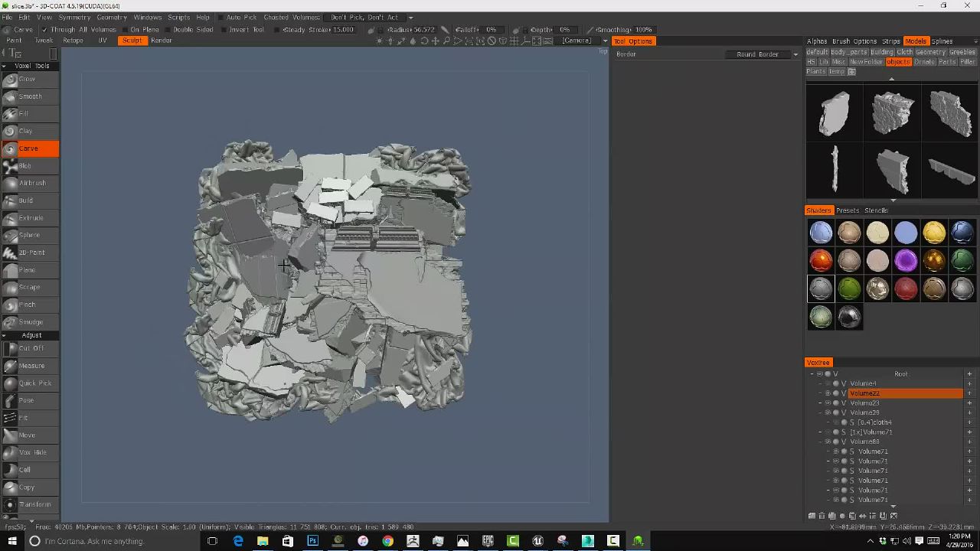This screenshot has height=551, width=980.
Task: Select the Pose adjust tool
Action: (29, 400)
